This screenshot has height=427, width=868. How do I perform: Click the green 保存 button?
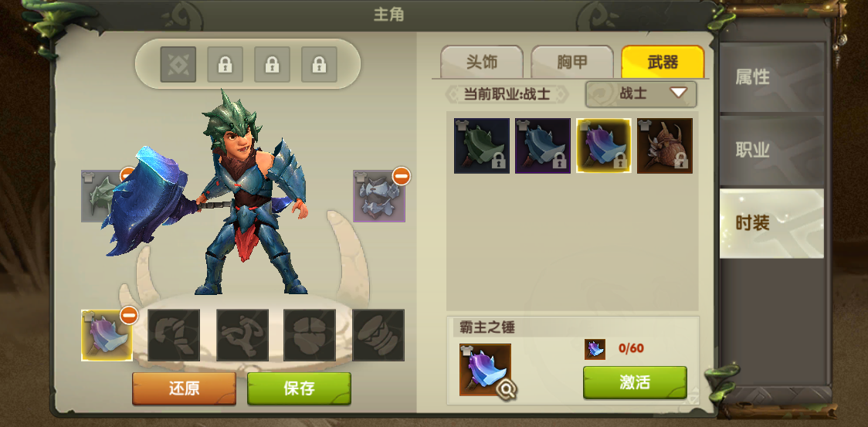pos(299,388)
